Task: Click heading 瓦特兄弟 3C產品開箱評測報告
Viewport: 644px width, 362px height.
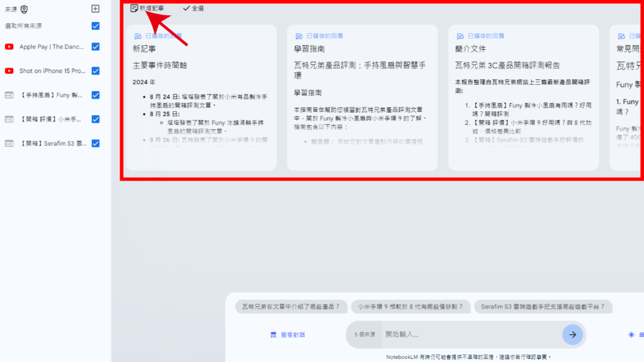Action: 508,65
